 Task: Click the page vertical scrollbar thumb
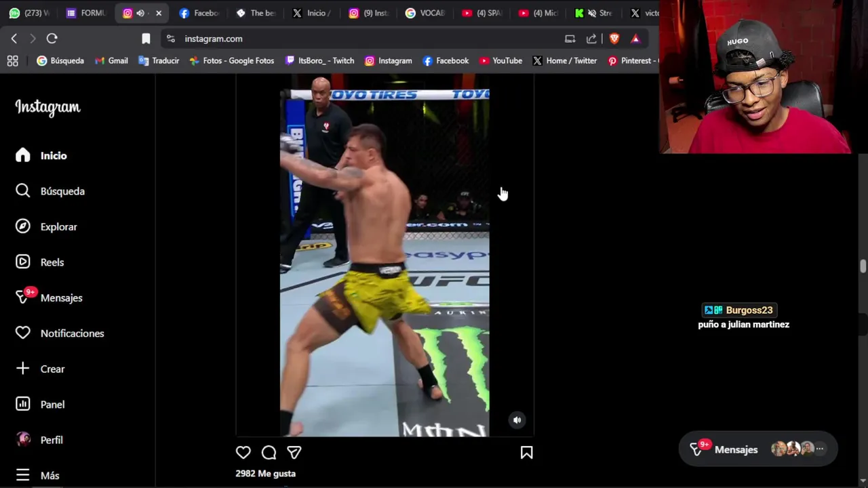(x=863, y=266)
